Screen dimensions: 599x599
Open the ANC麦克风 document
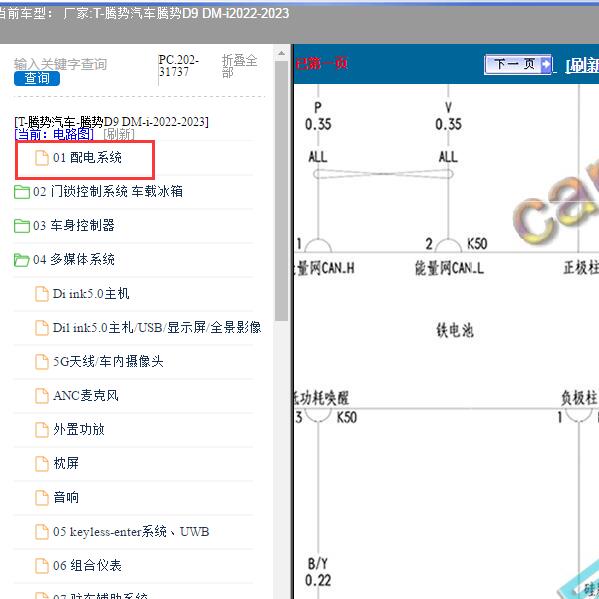pyautogui.click(x=86, y=395)
